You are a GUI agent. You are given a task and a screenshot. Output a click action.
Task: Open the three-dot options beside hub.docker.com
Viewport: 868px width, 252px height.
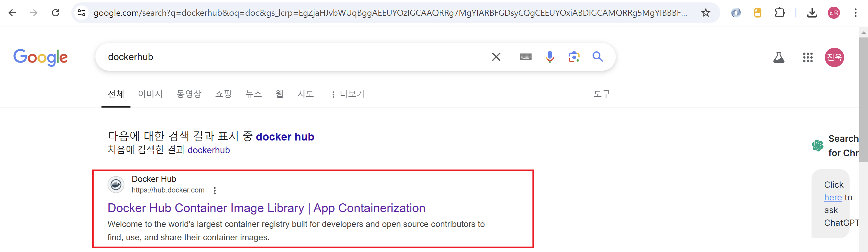pos(215,190)
